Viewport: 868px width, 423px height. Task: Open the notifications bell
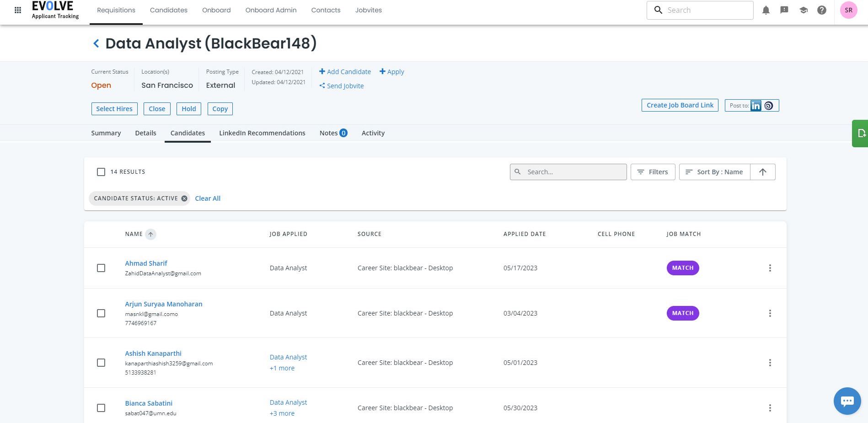coord(766,10)
